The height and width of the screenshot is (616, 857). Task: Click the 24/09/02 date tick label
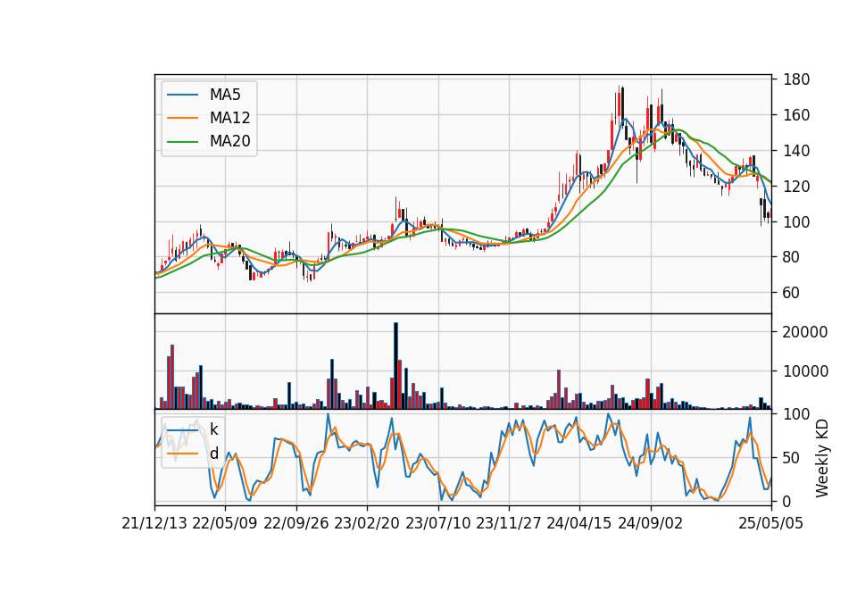[651, 524]
